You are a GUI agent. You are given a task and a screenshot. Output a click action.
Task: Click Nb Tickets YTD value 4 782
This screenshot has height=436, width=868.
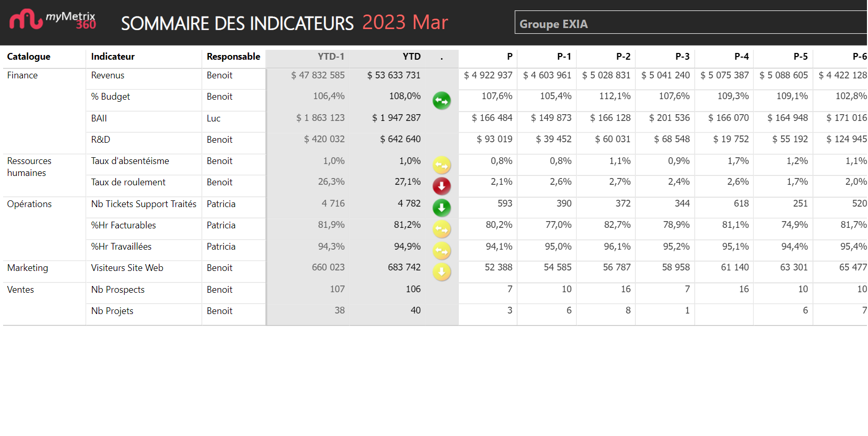pyautogui.click(x=409, y=203)
